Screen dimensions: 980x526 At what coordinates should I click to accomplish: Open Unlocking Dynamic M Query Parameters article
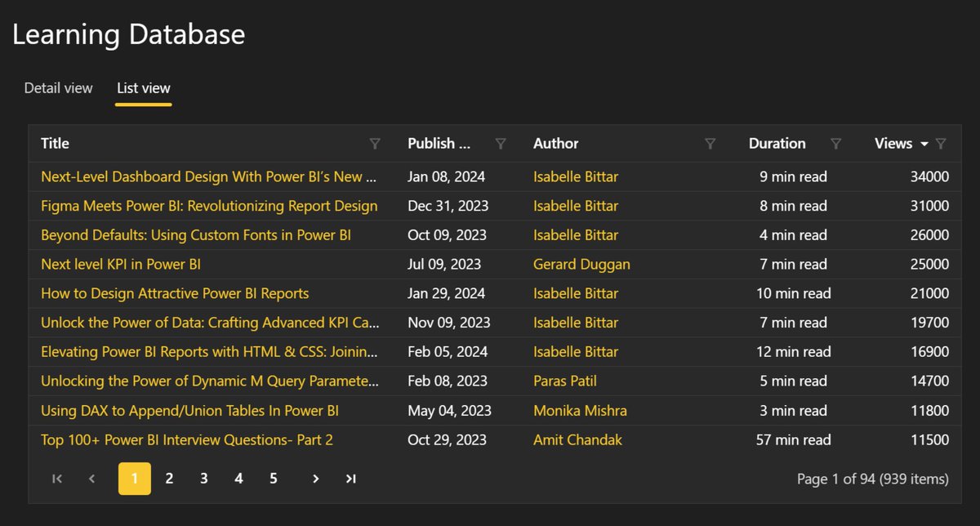click(210, 381)
